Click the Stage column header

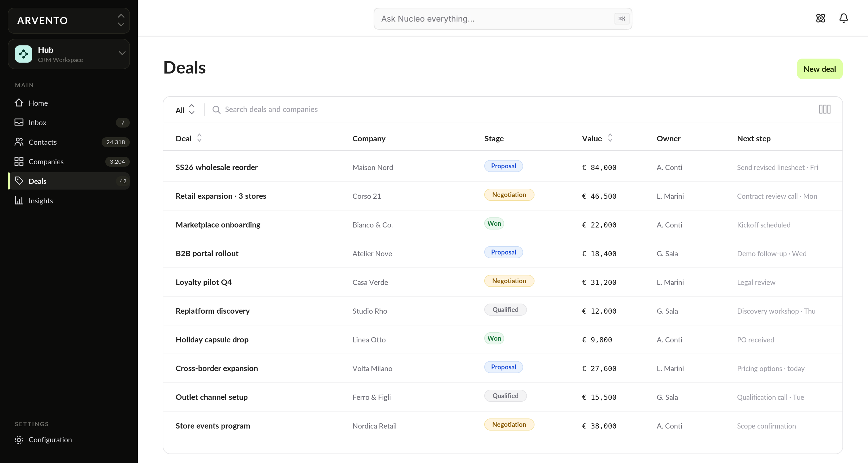[x=494, y=138]
